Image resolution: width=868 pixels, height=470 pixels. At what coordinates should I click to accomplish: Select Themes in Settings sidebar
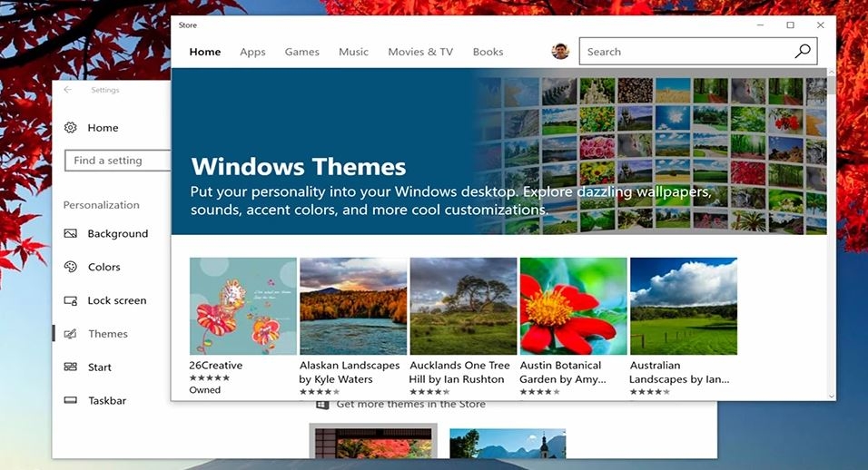click(x=108, y=333)
